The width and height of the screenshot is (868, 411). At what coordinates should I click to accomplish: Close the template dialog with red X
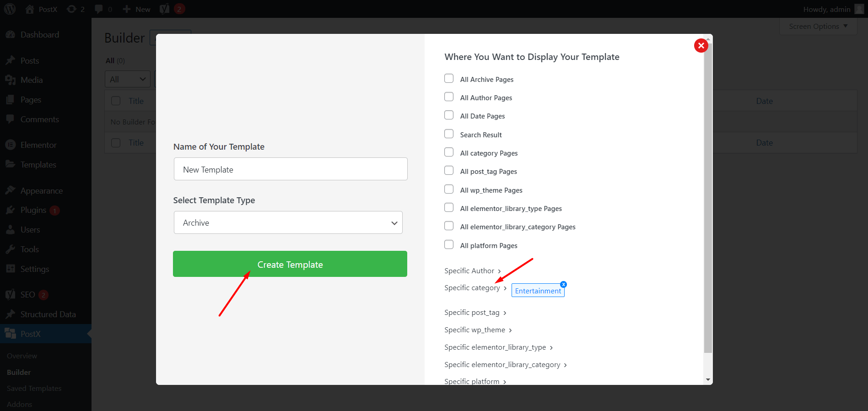tap(701, 45)
